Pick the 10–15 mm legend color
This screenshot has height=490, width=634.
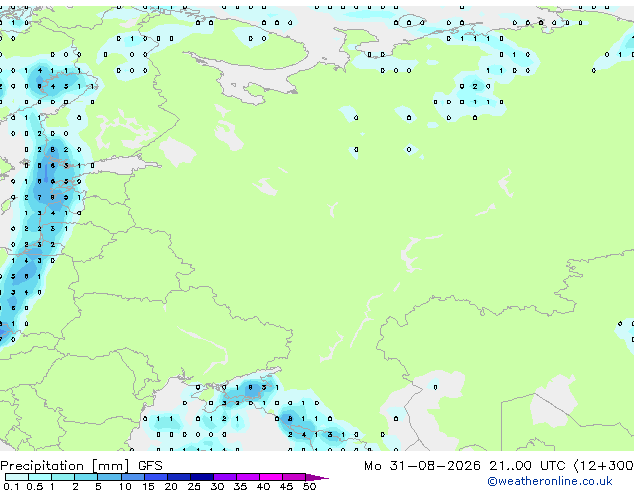pos(132,477)
